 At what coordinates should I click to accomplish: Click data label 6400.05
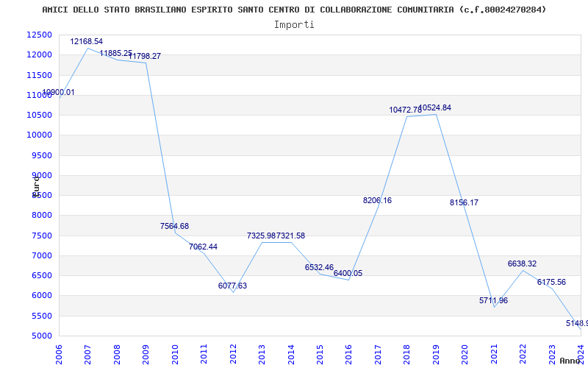point(348,273)
